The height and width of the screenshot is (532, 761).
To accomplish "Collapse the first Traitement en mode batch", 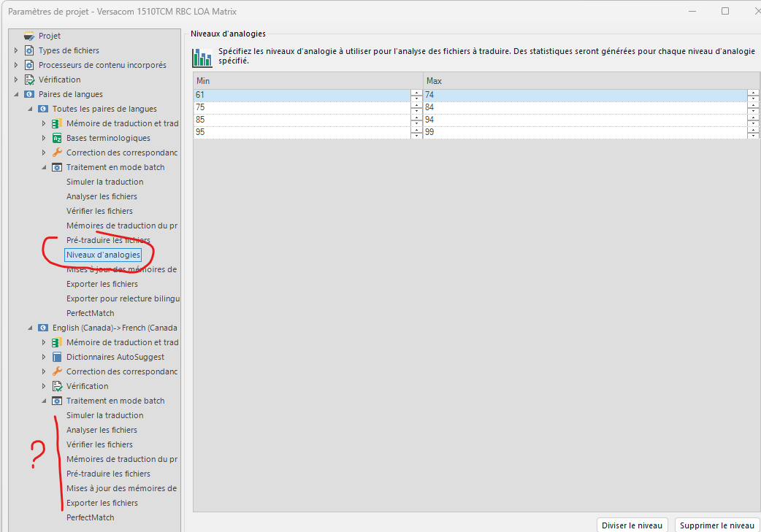I will point(44,167).
